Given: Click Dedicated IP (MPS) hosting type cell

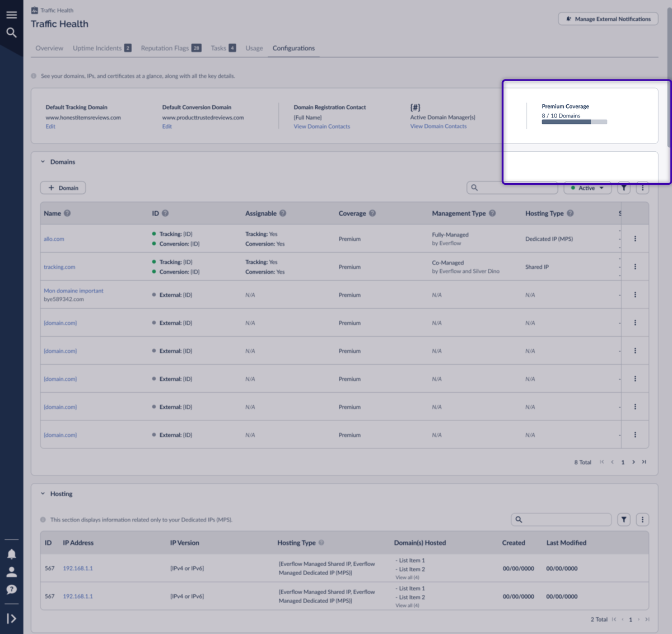Looking at the screenshot, I should (549, 239).
